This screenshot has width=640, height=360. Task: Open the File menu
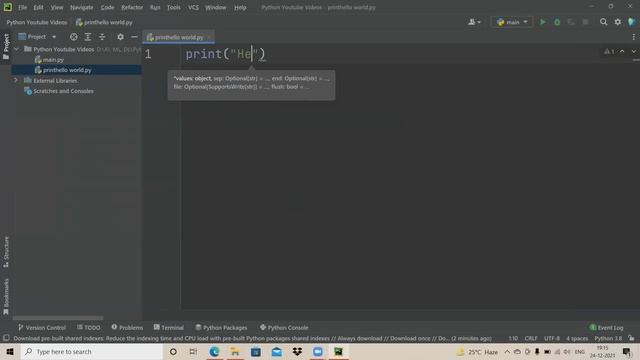22,7
